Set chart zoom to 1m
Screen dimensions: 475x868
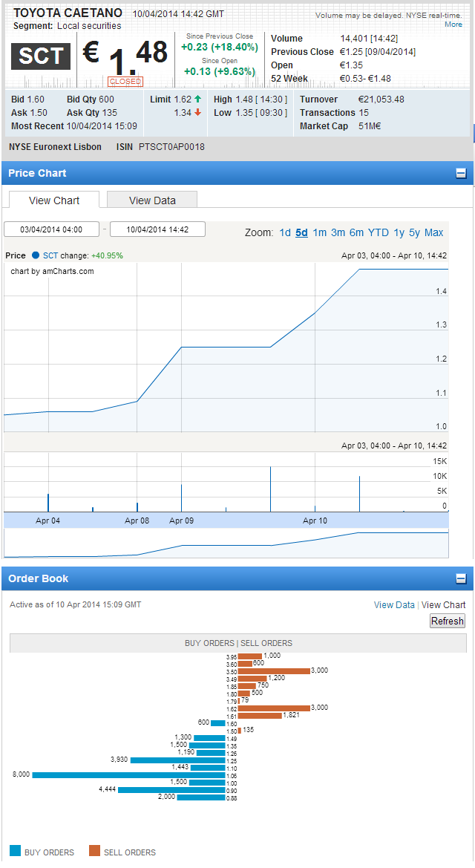[x=319, y=232]
